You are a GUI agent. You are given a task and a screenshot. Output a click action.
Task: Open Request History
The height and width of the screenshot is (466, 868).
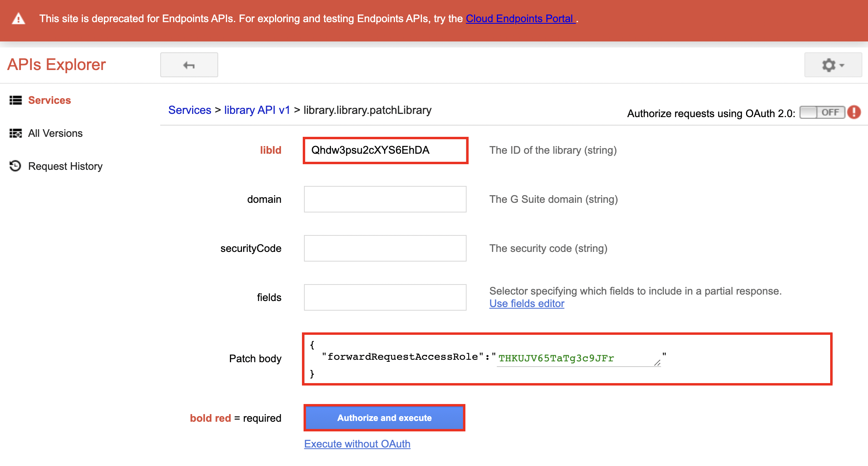65,166
